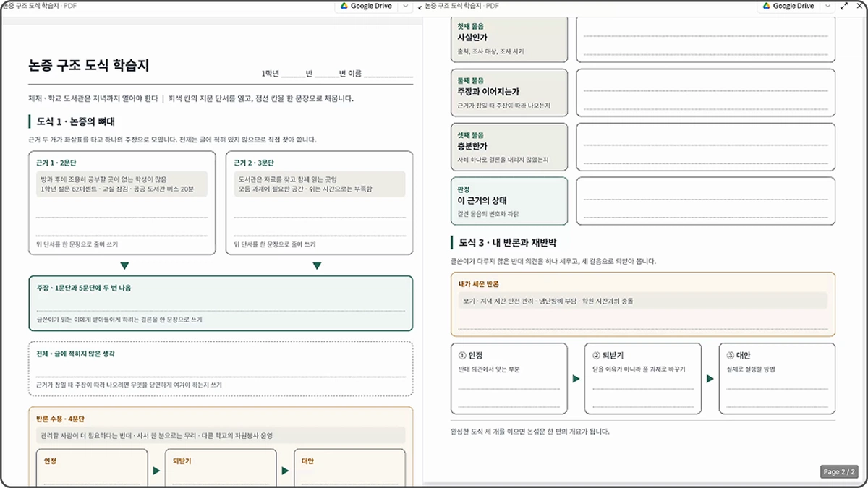Click answer box beside 둘째 물음 주장과 이어지는가

705,93
